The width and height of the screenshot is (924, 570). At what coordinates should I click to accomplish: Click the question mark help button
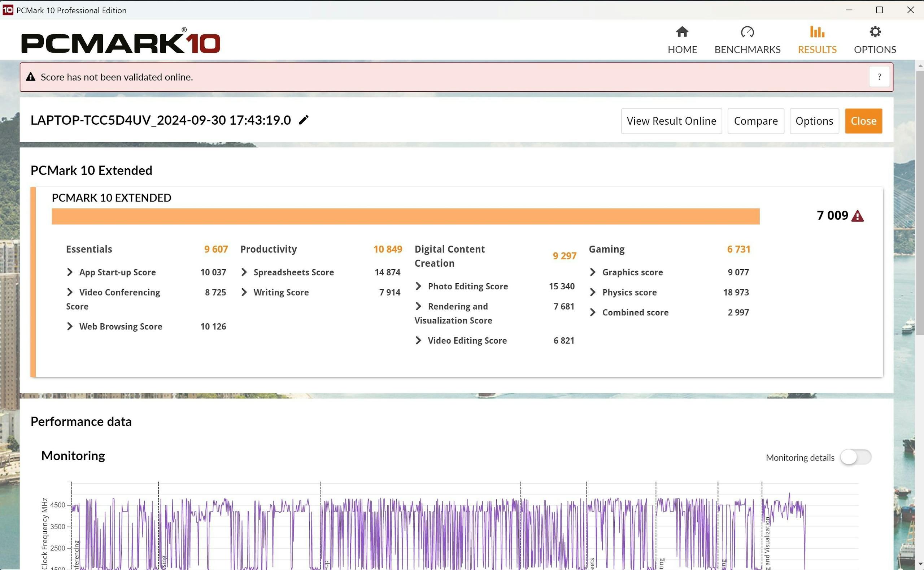point(879,77)
